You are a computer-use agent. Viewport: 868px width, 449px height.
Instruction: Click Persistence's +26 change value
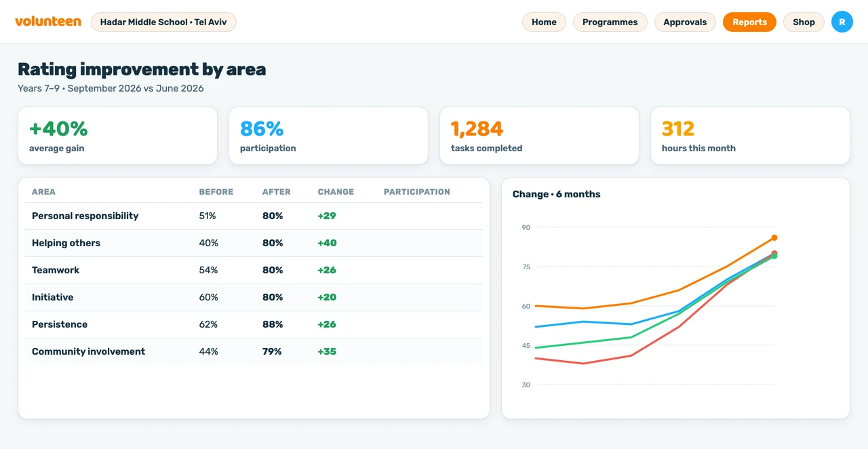pos(327,324)
